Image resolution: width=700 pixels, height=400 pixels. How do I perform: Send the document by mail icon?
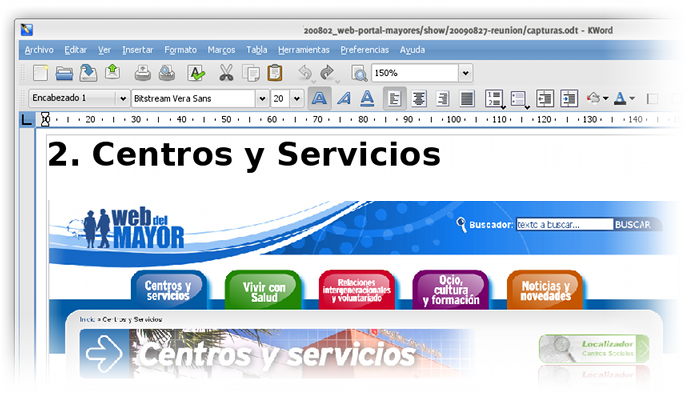112,72
